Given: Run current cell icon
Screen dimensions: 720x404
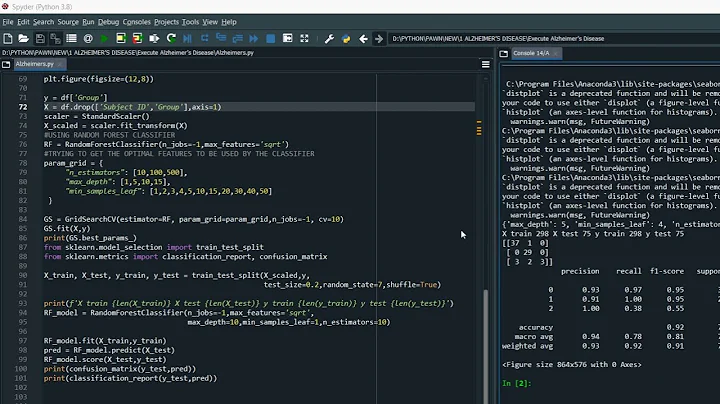Looking at the screenshot, I should pos(121,39).
